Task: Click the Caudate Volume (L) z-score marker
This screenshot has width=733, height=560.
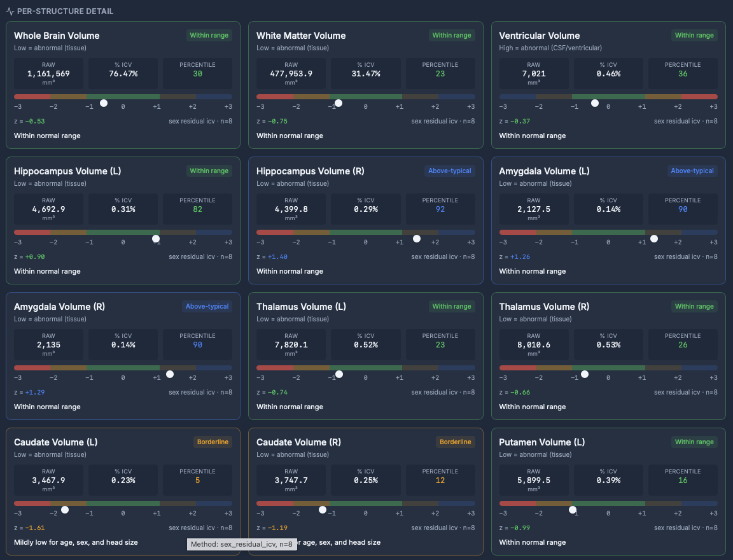Action: tap(65, 510)
